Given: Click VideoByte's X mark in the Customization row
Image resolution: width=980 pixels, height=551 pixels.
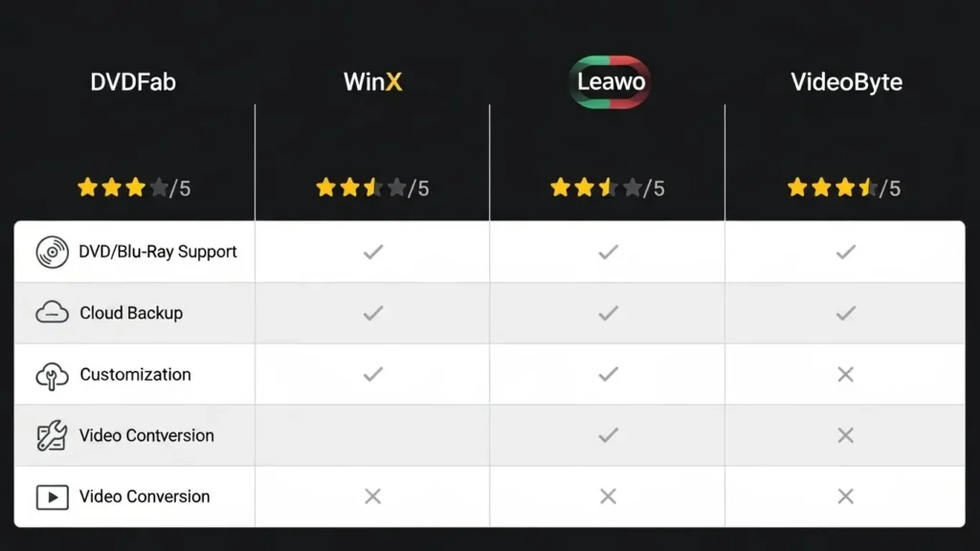Looking at the screenshot, I should click(845, 375).
